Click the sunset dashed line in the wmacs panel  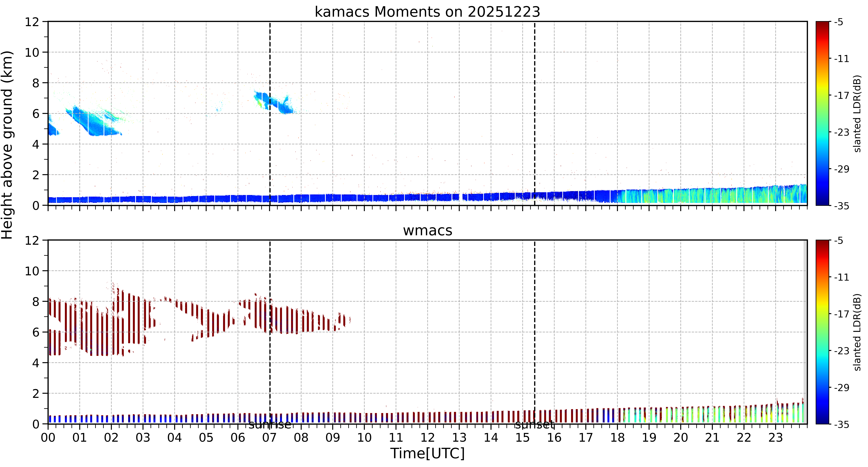coord(535,332)
